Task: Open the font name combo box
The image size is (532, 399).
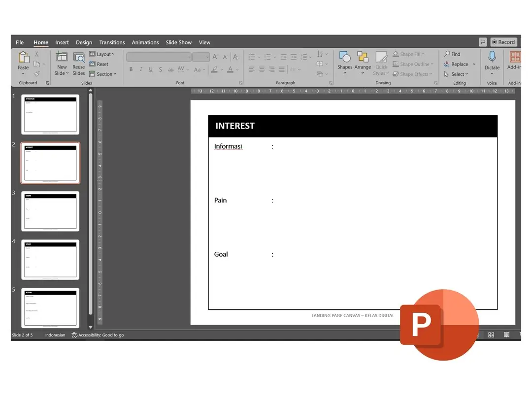Action: coord(159,57)
